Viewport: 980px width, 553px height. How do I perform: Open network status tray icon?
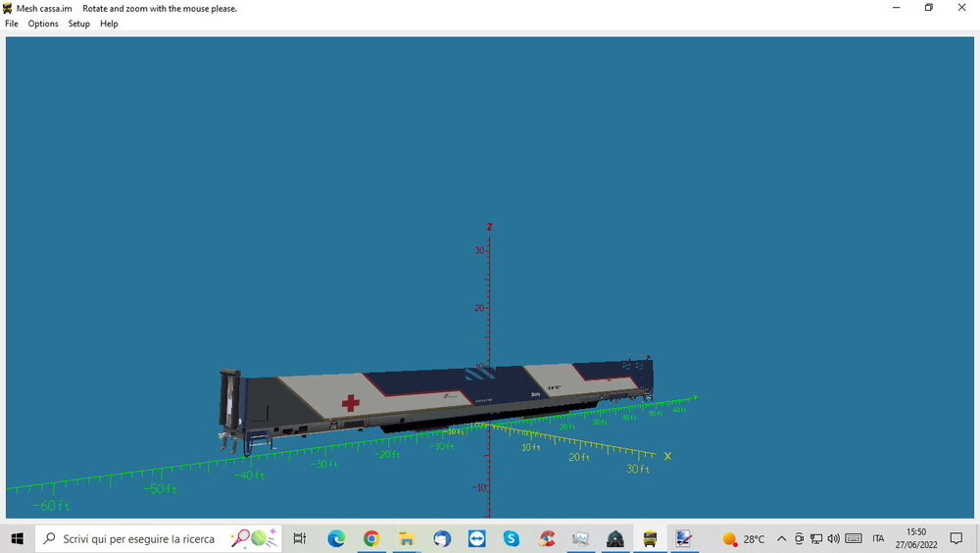[816, 538]
